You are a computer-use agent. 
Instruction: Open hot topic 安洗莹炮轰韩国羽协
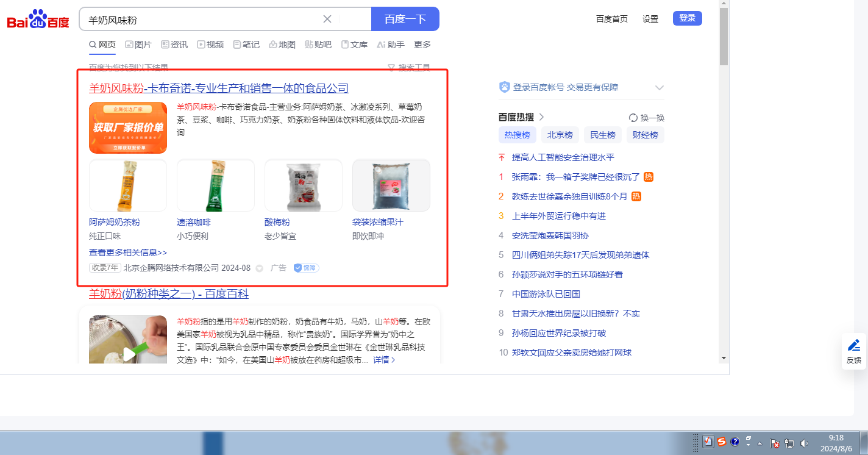[550, 235]
